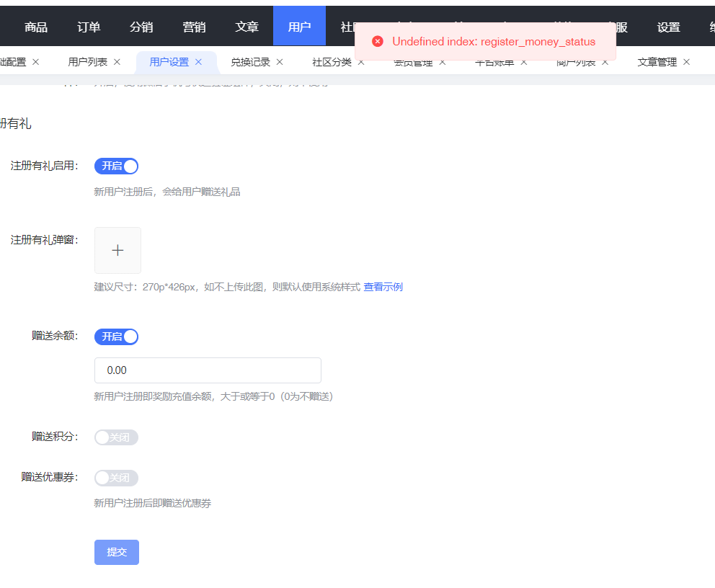The height and width of the screenshot is (588, 715).
Task: Click the 'Undefined index: register_money_status' message
Action: point(494,42)
